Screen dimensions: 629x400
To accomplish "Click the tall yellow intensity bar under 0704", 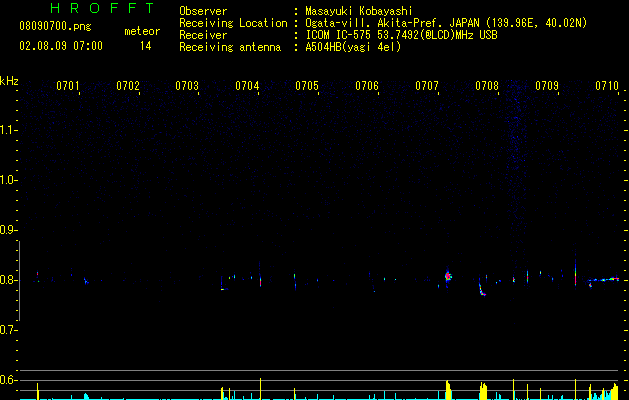I will (x=260, y=388).
